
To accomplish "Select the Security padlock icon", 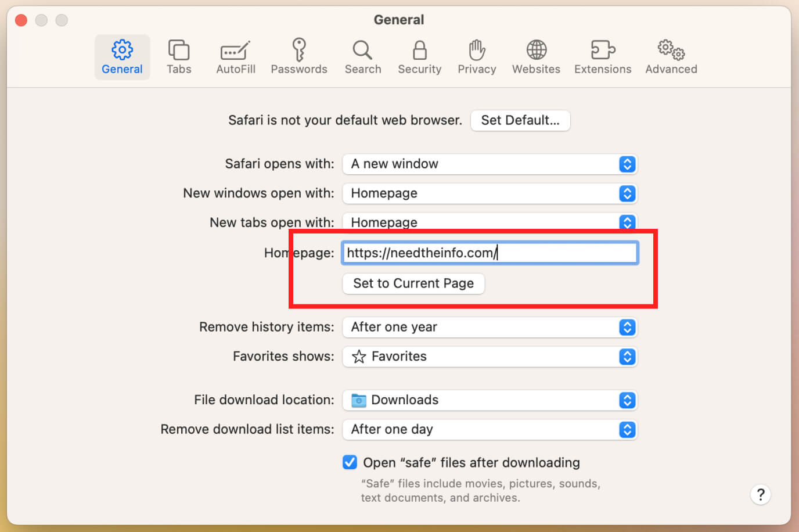I will click(419, 51).
